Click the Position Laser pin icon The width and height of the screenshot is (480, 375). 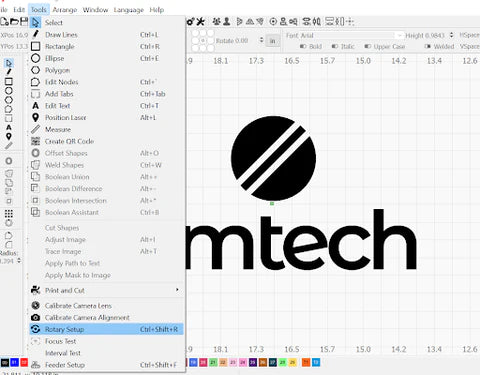click(x=36, y=117)
